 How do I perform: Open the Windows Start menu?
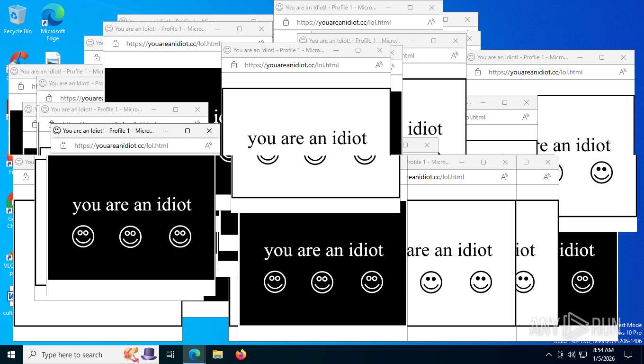[x=11, y=355]
